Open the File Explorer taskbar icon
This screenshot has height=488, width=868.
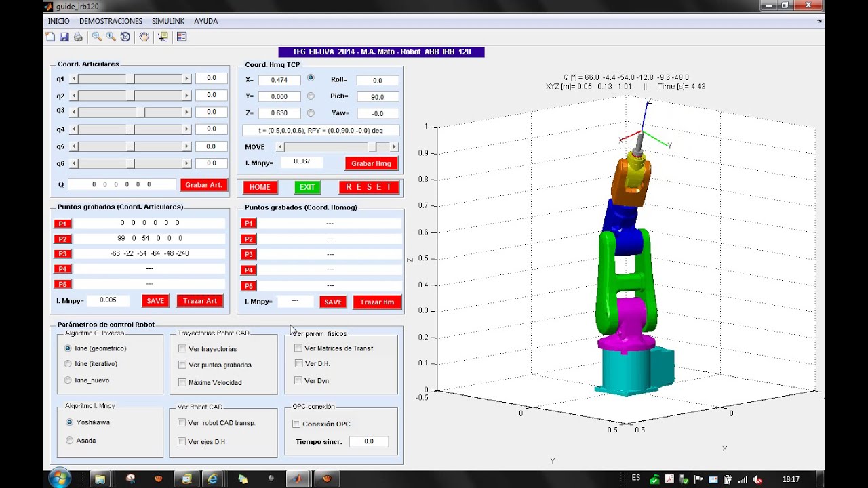point(100,479)
